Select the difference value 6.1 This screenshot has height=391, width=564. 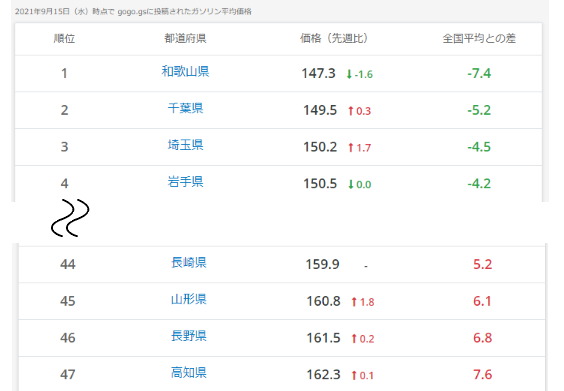[x=482, y=301]
